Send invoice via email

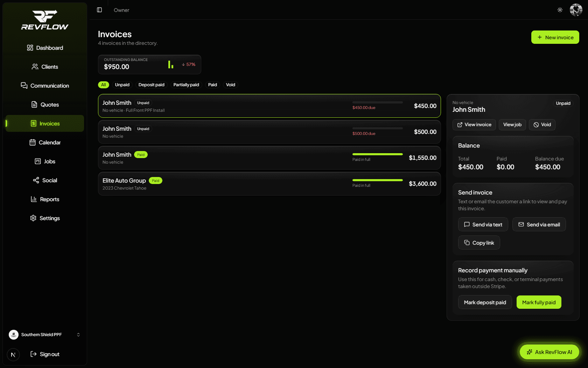tap(539, 225)
